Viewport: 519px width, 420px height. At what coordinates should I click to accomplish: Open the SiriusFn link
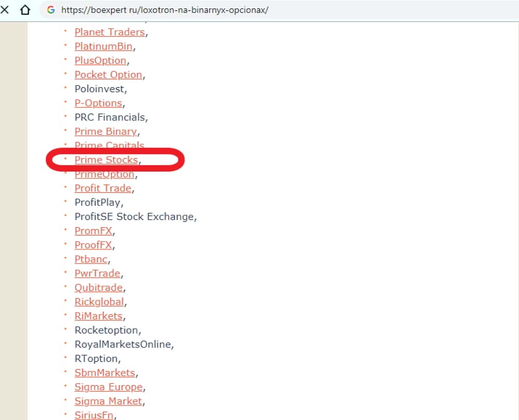[x=94, y=415]
